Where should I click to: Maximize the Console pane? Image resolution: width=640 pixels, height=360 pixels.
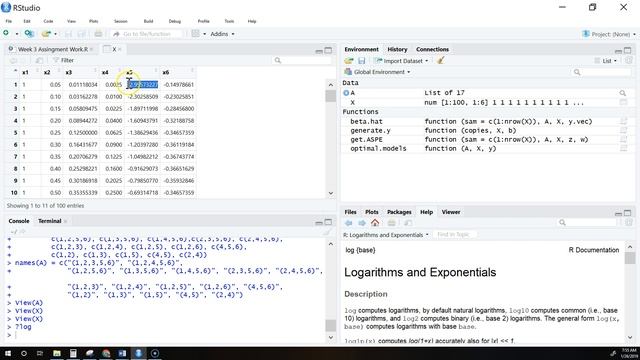[x=328, y=222]
